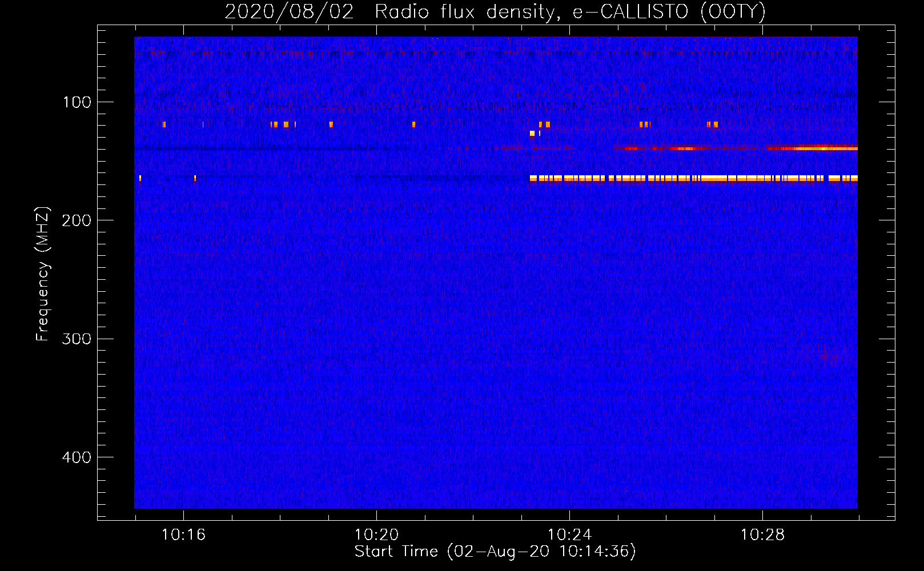Click the 10:20 time tick label
Viewport: 924px width, 571px height.
(376, 535)
